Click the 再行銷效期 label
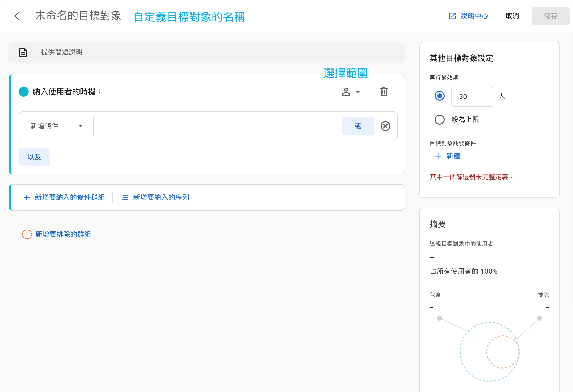Screen dimensions: 573x392 pos(444,78)
